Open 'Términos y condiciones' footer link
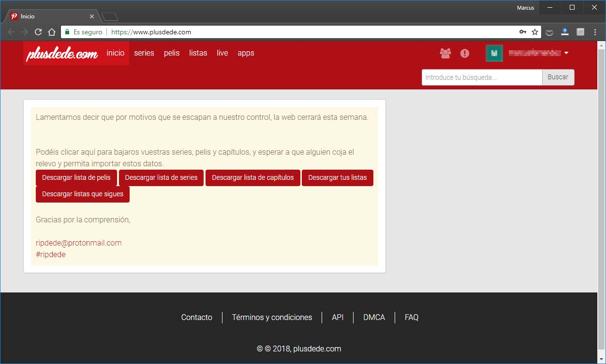The height and width of the screenshot is (364, 606). [x=272, y=317]
